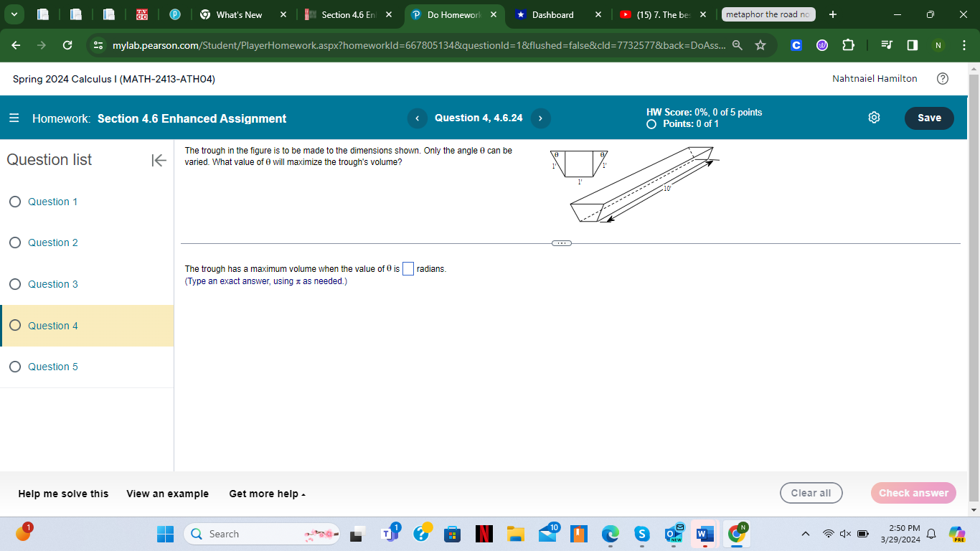Open Microsoft Edge from the taskbar
Screen dimensions: 980x551
tap(610, 534)
